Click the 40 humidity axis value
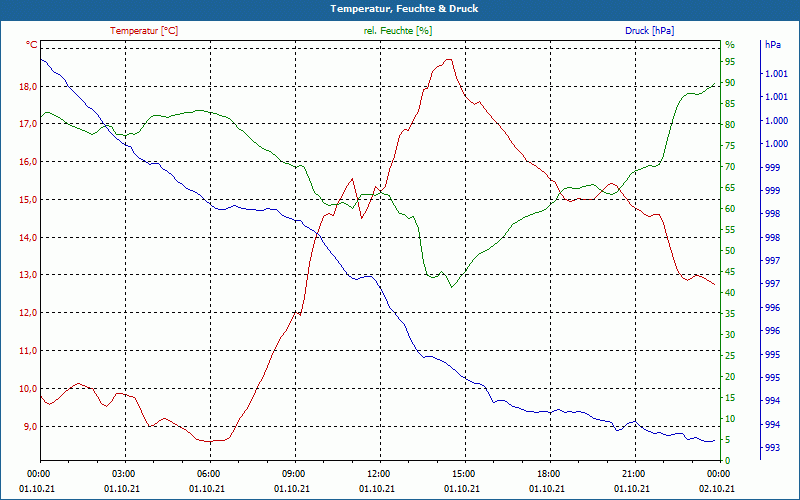 tap(730, 293)
